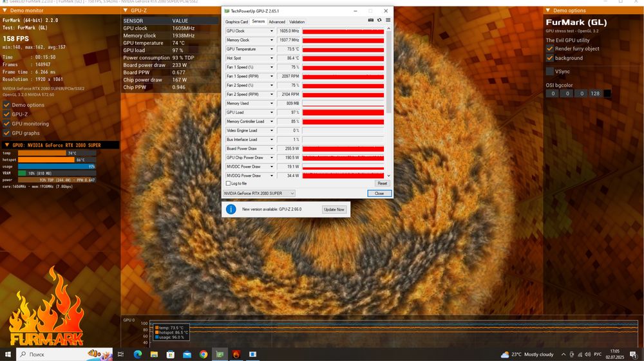Toggle GPU monitoring checkbox
The width and height of the screenshot is (644, 361).
coord(6,124)
